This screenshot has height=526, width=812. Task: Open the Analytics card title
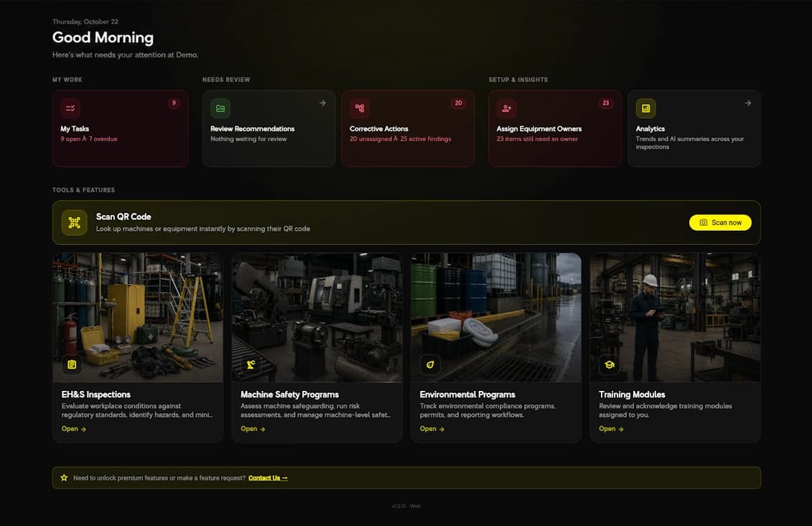(x=650, y=129)
